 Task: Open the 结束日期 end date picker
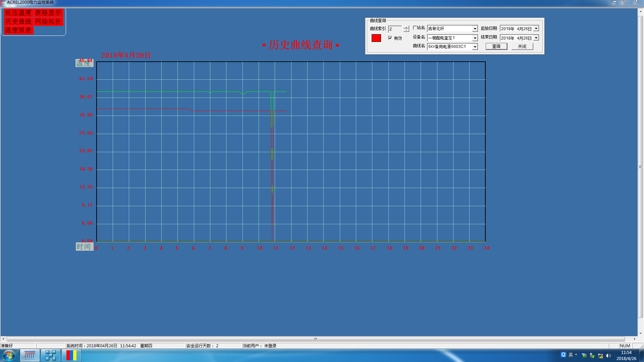(x=536, y=38)
